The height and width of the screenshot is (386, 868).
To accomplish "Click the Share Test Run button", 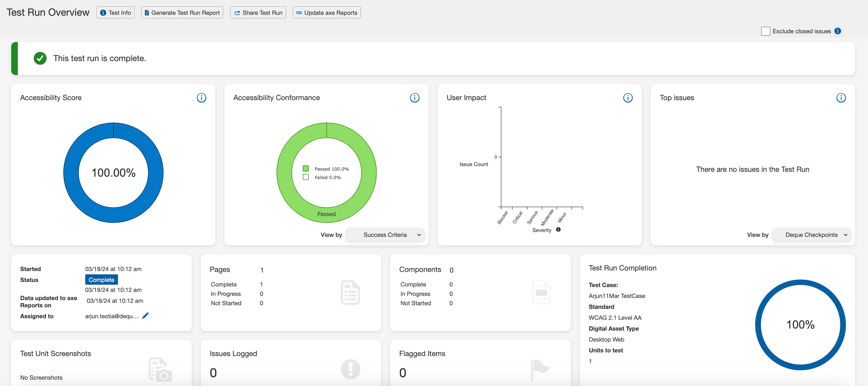I will point(258,12).
